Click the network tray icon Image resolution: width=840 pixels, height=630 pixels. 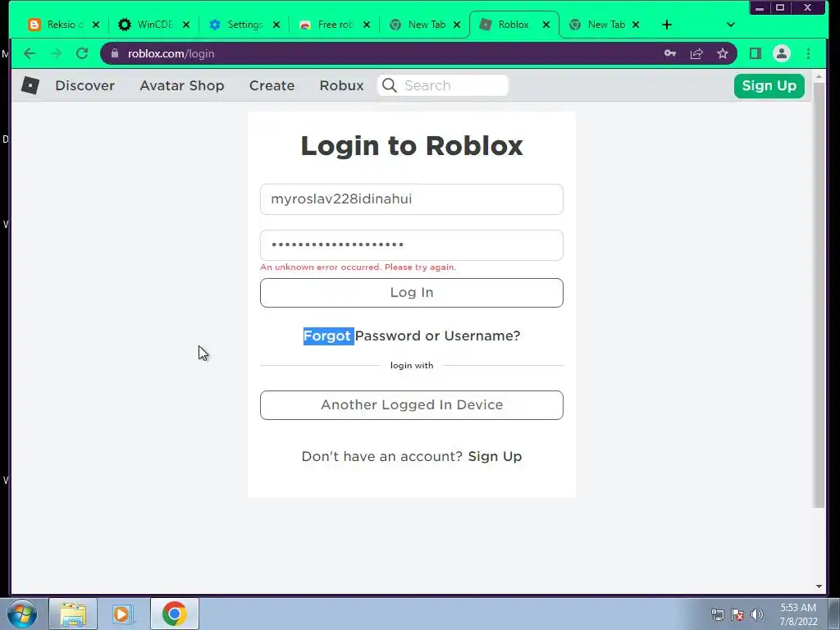(717, 614)
